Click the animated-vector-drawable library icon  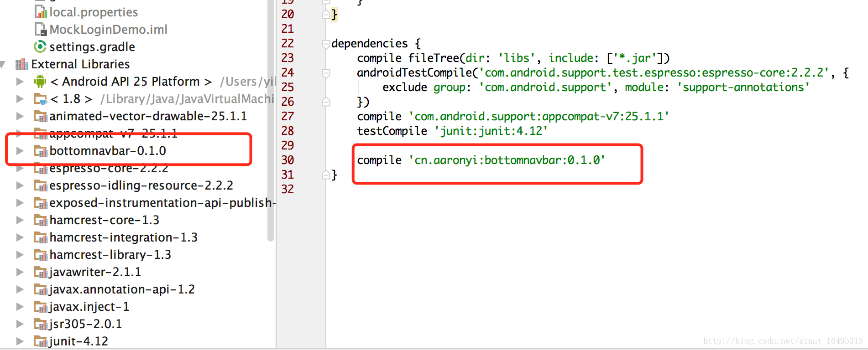pos(41,116)
